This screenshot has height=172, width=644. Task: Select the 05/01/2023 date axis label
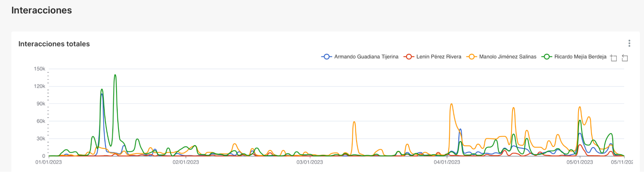click(580, 162)
